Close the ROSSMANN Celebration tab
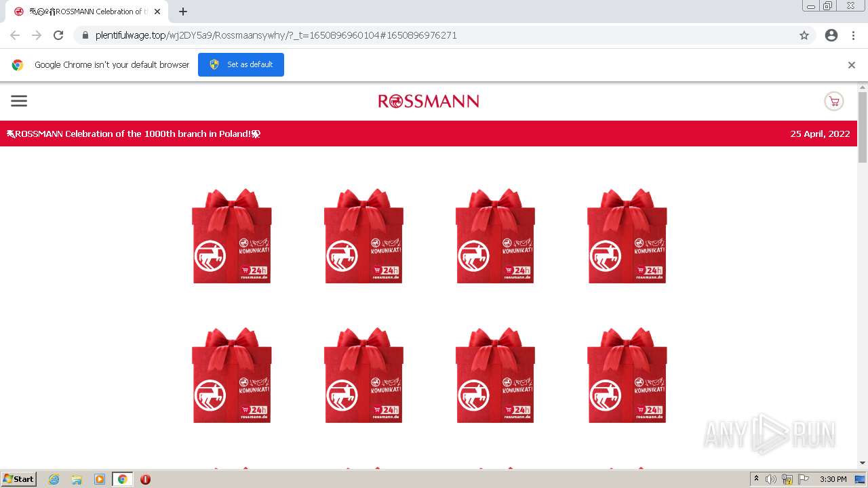The image size is (868, 488). pyautogui.click(x=157, y=12)
